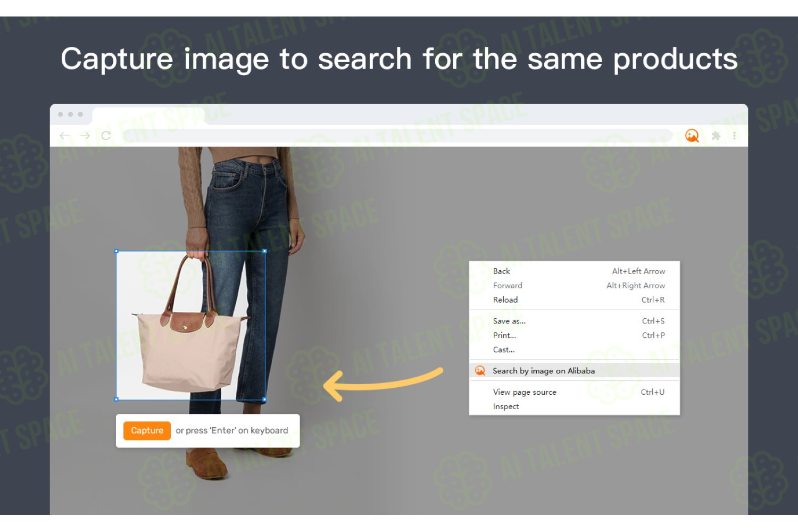Click the page reload icon
Image resolution: width=798 pixels, height=532 pixels.
coord(106,136)
